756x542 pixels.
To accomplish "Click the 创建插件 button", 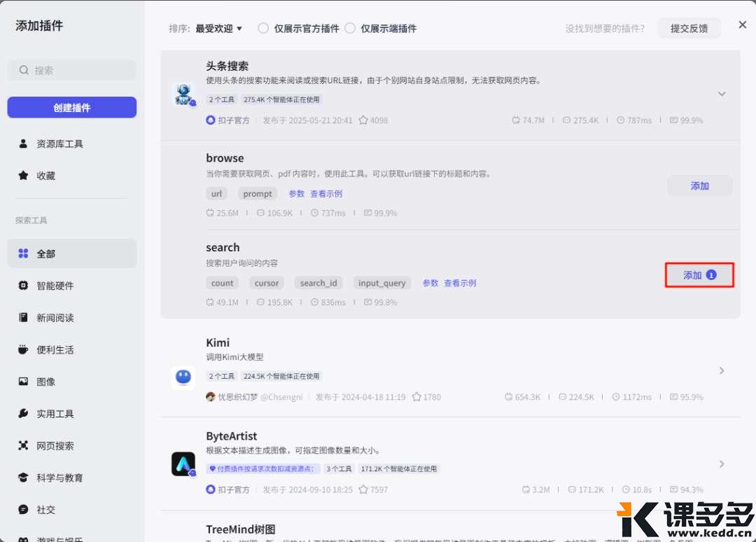I will coord(72,108).
